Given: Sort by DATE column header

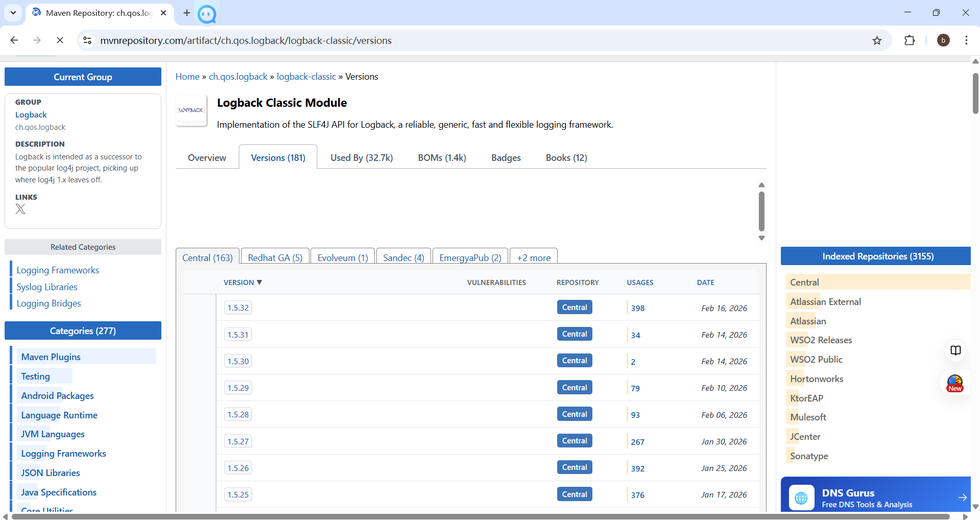Looking at the screenshot, I should 706,282.
